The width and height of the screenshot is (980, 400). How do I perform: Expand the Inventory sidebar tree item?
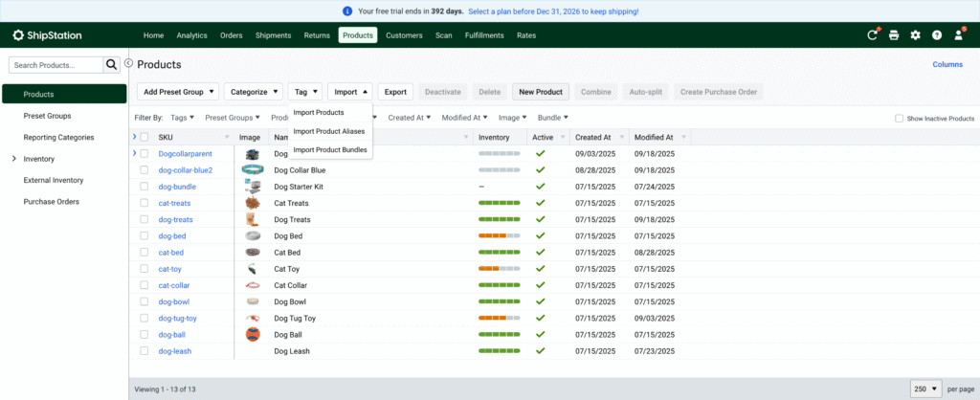(14, 159)
